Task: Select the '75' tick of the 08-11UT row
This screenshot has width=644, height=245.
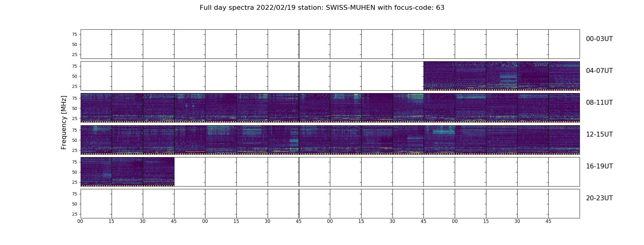Action: [75, 98]
